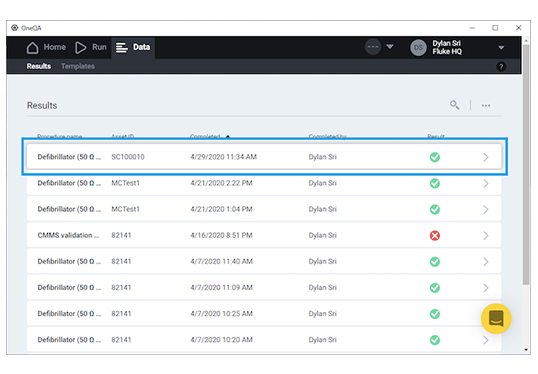Image resolution: width=538 pixels, height=374 pixels.
Task: Click the Results heading text
Action: pos(42,105)
